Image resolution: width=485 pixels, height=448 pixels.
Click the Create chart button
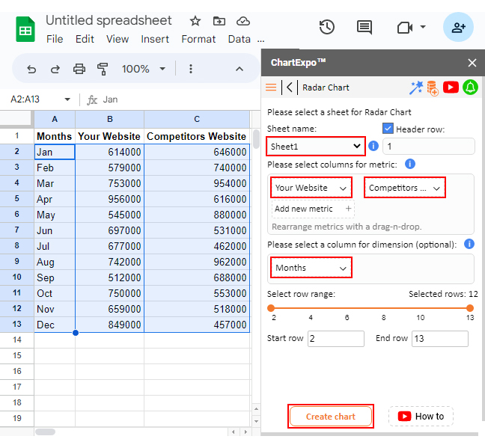tap(330, 416)
